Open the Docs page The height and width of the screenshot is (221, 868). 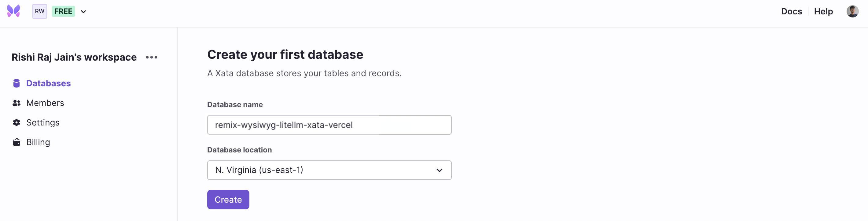tap(792, 11)
